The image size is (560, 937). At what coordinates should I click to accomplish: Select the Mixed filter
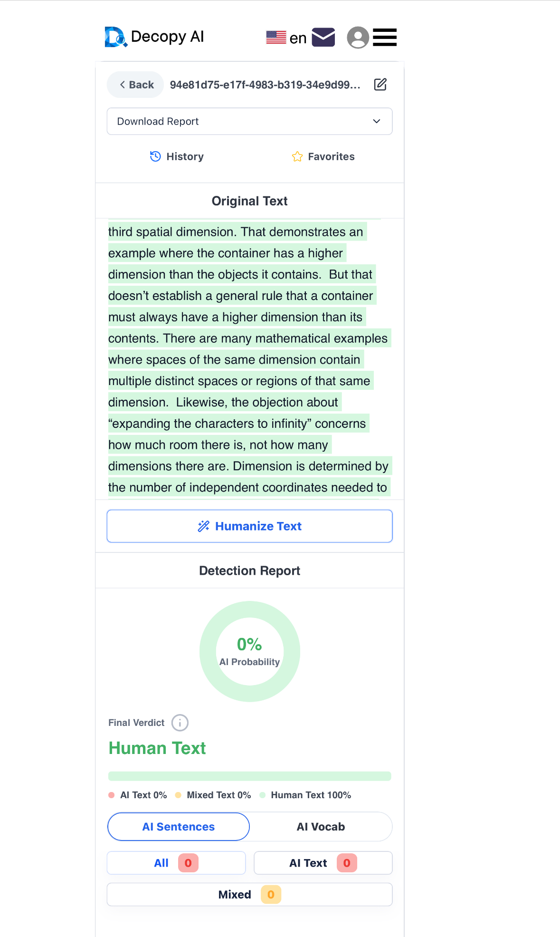click(250, 895)
